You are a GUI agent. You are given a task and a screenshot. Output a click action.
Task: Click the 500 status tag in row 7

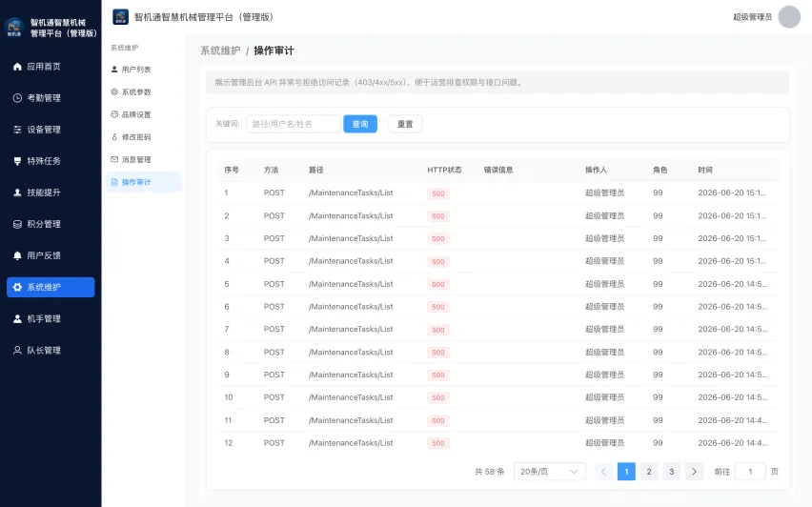point(438,330)
